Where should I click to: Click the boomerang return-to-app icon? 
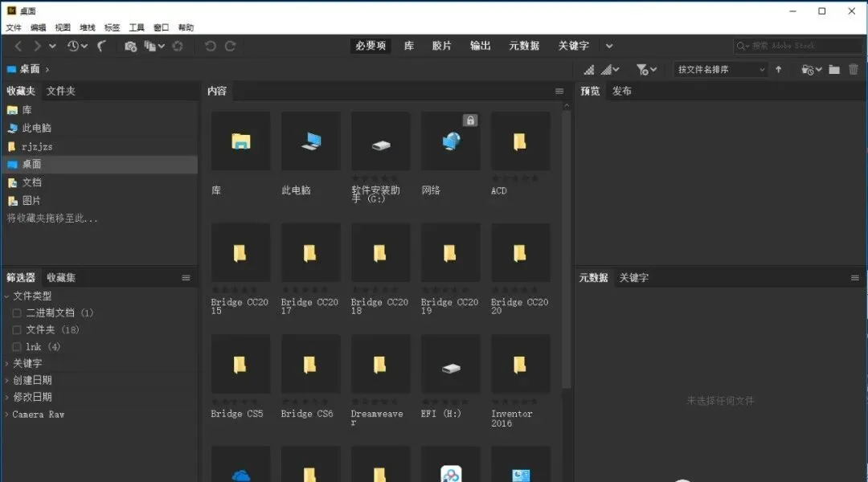102,46
